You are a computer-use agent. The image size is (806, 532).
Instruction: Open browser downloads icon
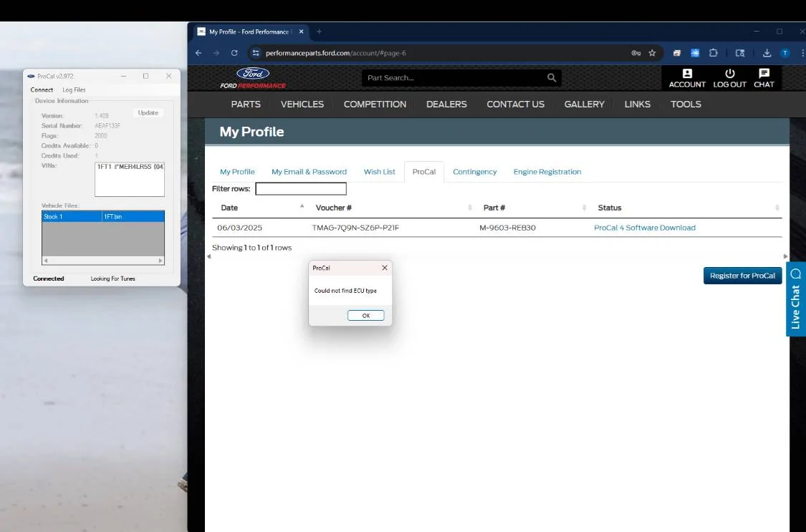click(x=767, y=53)
